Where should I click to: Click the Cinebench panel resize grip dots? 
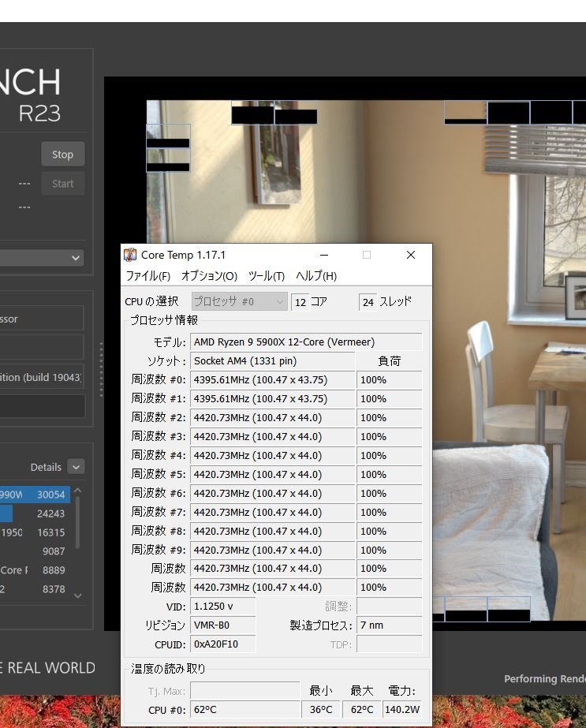[101, 370]
